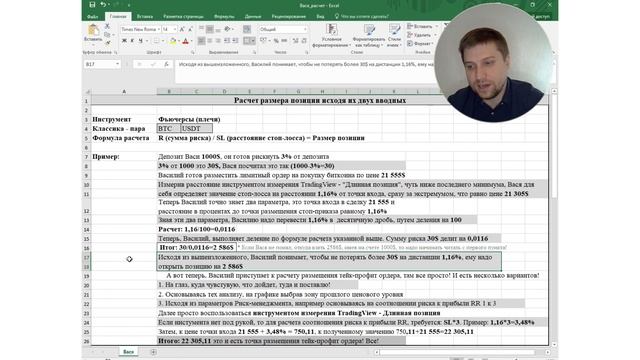Viewport: 640px width, 360px height.
Task: Apply percent style number format
Action: pyautogui.click(x=276, y=41)
